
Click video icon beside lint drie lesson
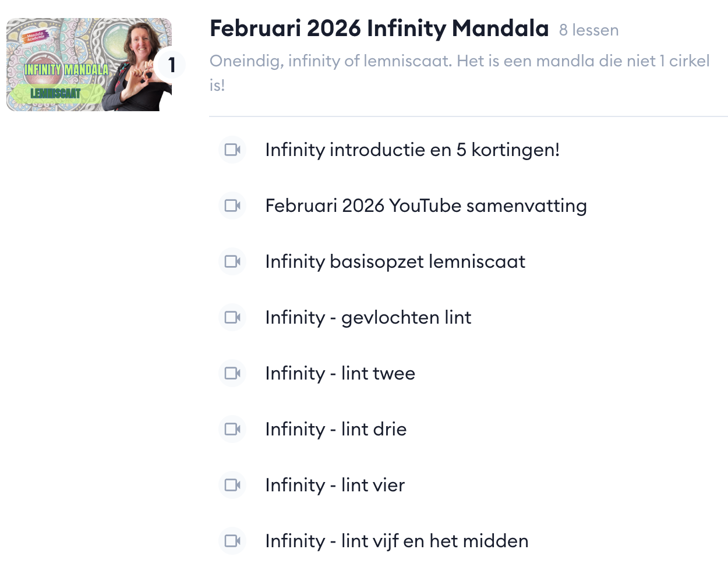232,429
